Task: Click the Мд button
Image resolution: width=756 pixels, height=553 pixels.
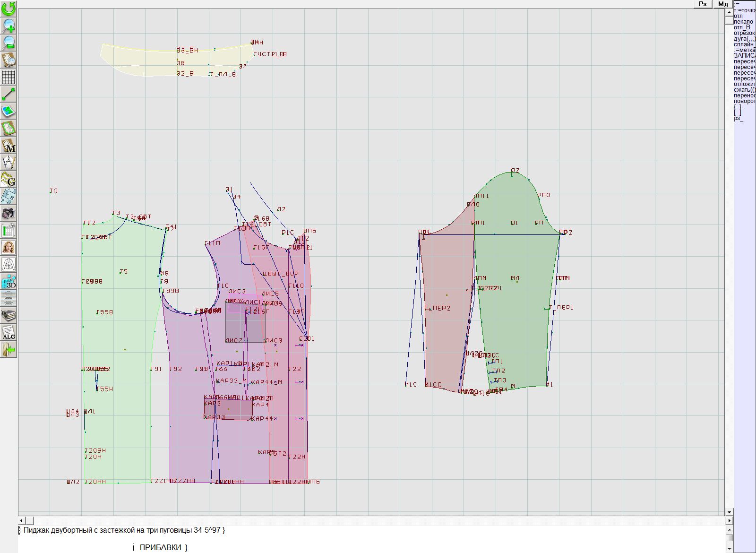Action: [x=723, y=4]
